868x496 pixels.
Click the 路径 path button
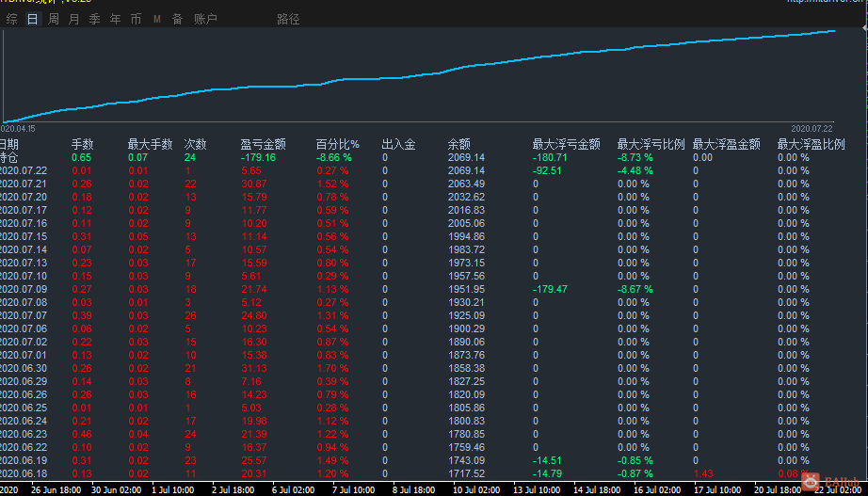[288, 20]
